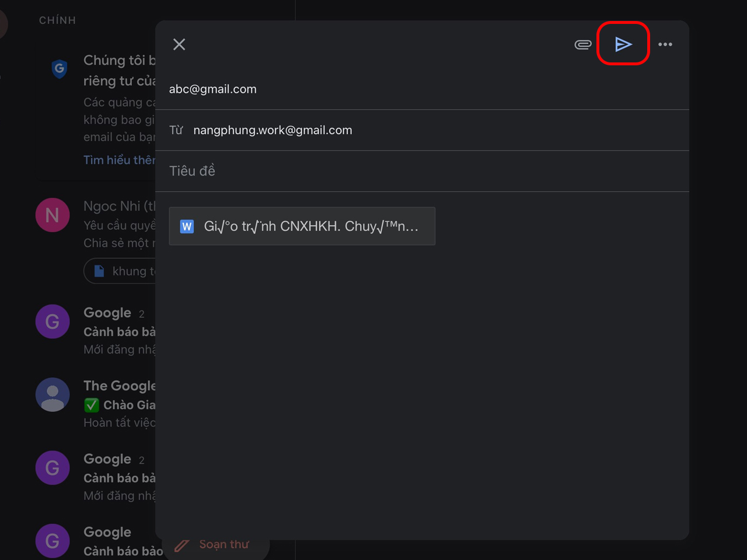
Task: Close the compose window with X
Action: 179,44
